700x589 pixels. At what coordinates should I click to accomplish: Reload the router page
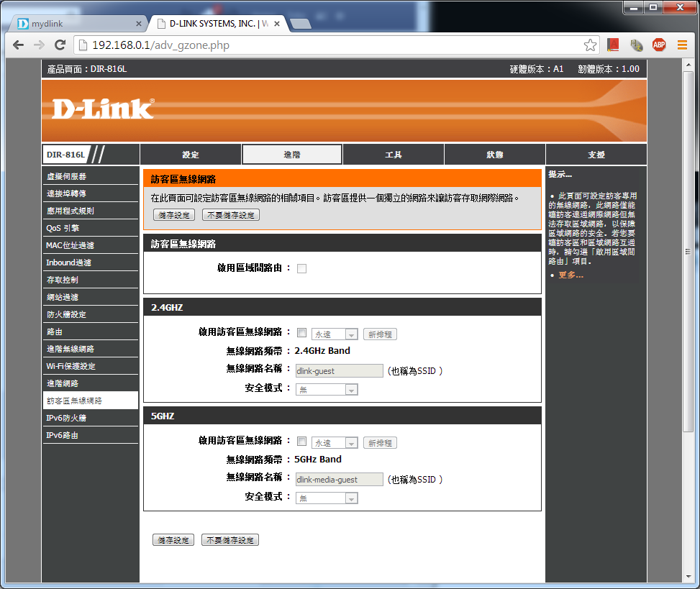[x=60, y=45]
